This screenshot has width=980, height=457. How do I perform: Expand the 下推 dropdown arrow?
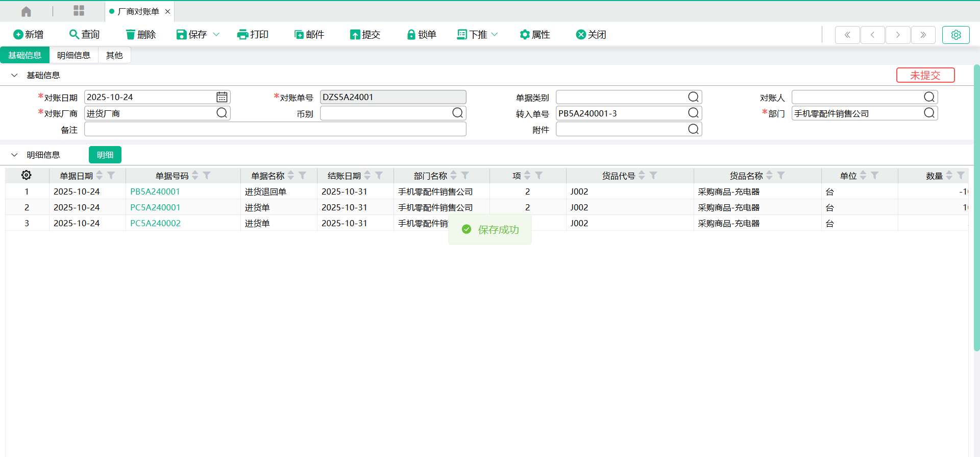click(x=494, y=35)
